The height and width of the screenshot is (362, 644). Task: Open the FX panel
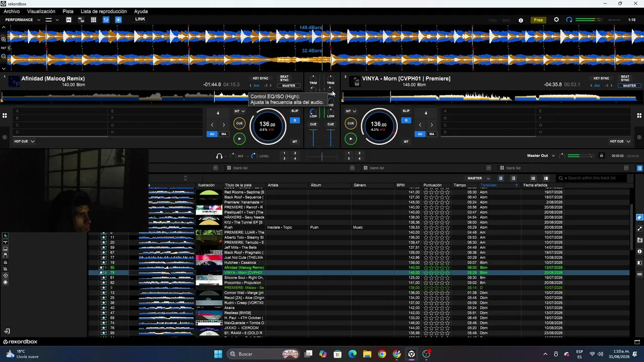(69, 20)
